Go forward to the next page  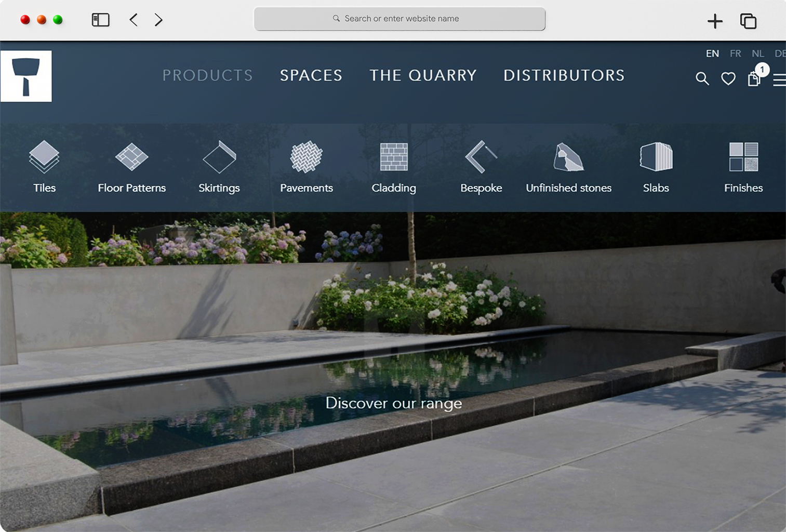point(158,20)
